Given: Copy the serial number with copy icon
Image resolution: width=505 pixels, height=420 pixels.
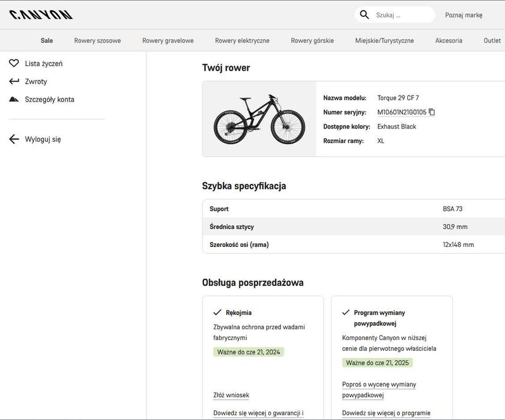Looking at the screenshot, I should [432, 112].
